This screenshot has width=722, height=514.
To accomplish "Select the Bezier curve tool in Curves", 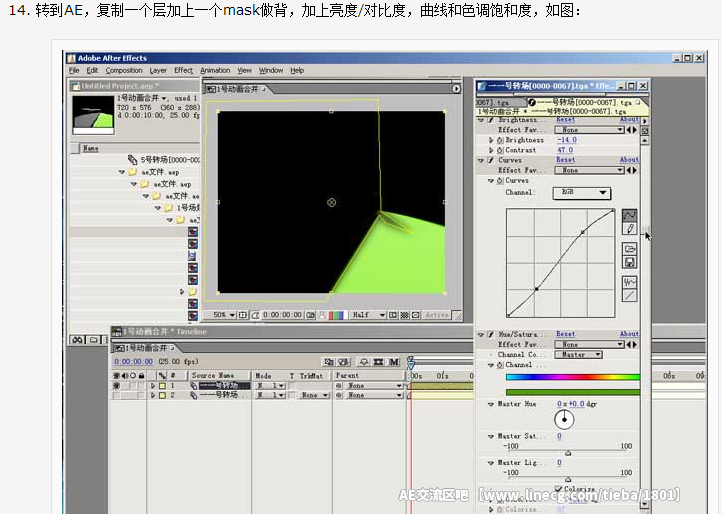I will tap(630, 215).
